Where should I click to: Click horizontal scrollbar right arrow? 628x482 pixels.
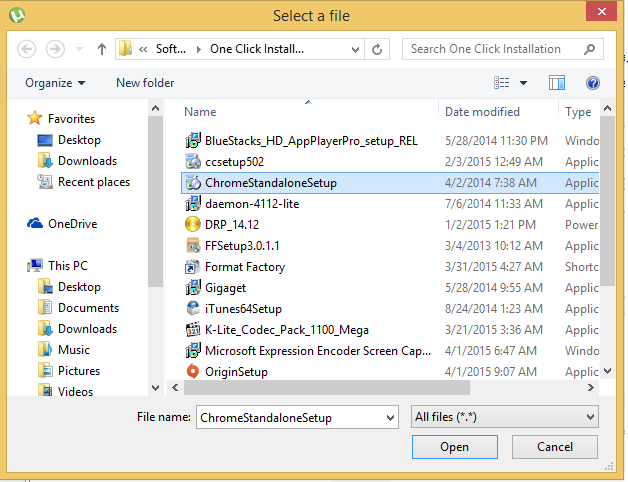pyautogui.click(x=590, y=387)
